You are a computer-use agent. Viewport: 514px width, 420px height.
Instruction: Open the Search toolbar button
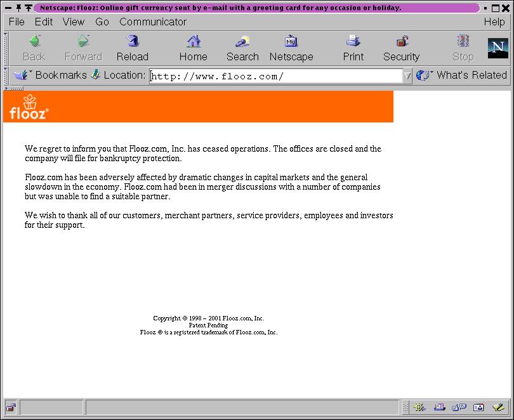[242, 48]
